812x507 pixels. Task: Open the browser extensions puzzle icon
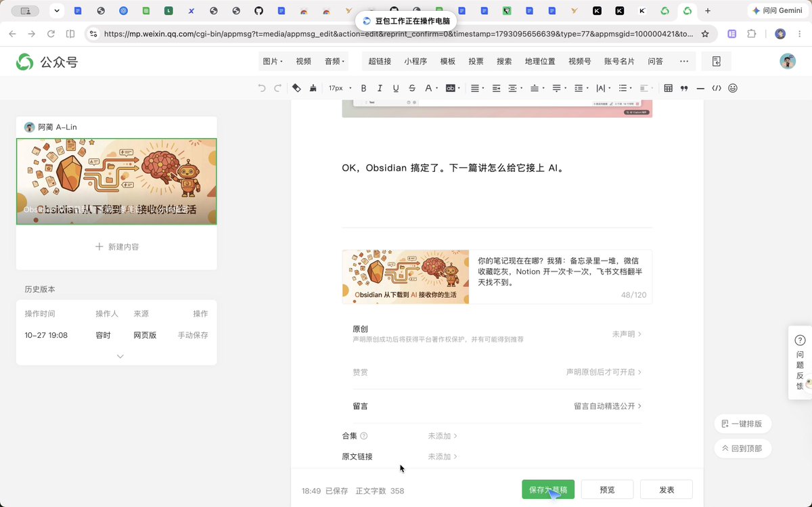click(752, 33)
